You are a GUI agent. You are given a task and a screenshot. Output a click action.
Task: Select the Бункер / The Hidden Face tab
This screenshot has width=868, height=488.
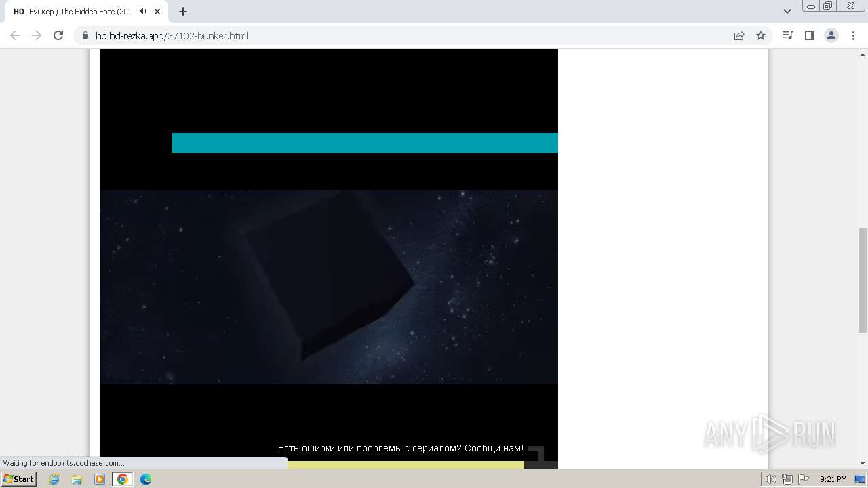(x=87, y=12)
